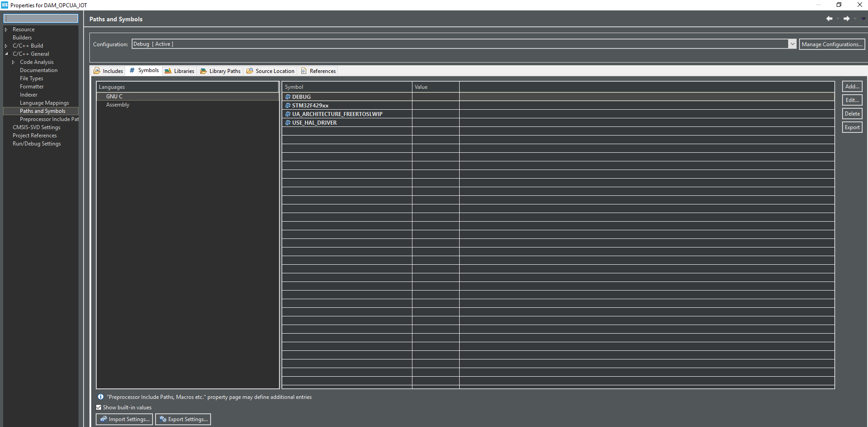The width and height of the screenshot is (868, 427).
Task: Click the info icon near the preprocessor note
Action: 101,397
